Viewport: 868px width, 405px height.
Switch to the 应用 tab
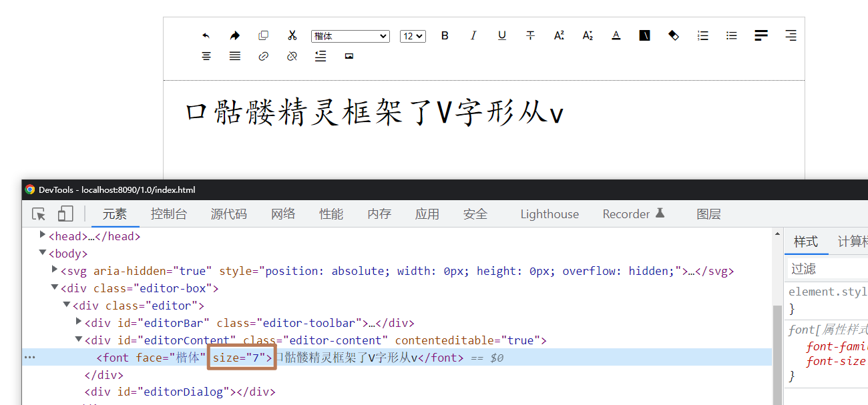[x=427, y=214]
